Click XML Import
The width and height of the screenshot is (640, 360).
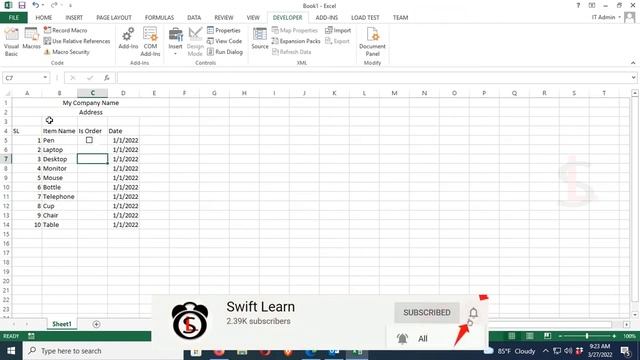point(338,30)
